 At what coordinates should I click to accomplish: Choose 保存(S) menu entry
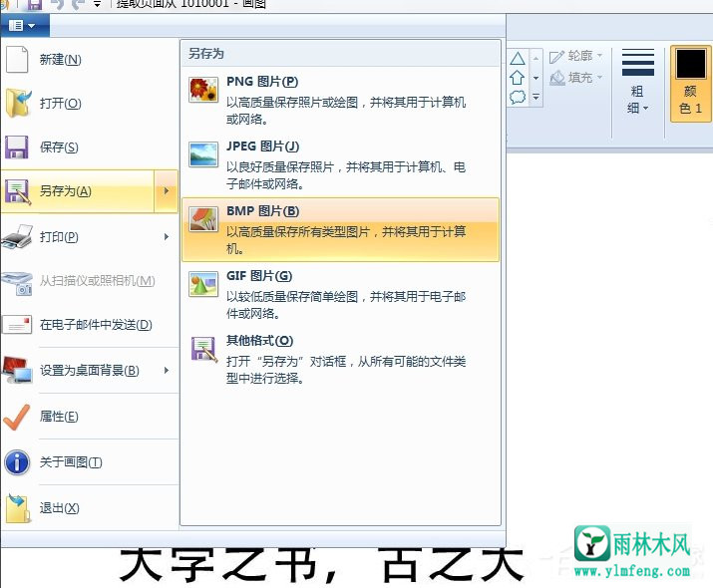point(59,147)
